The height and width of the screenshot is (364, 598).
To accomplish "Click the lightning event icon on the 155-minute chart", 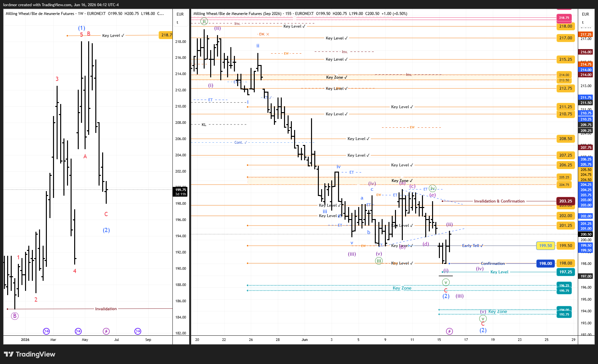I will (x=449, y=331).
